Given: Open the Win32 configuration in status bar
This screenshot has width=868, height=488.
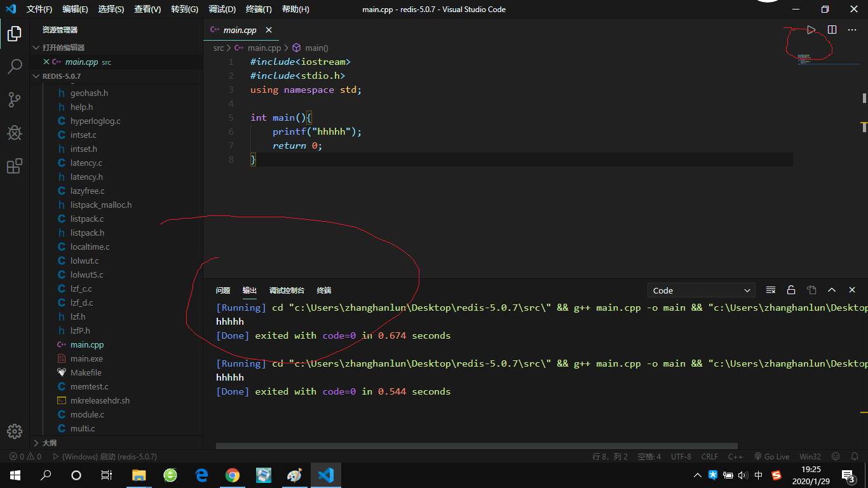Looking at the screenshot, I should point(810,456).
